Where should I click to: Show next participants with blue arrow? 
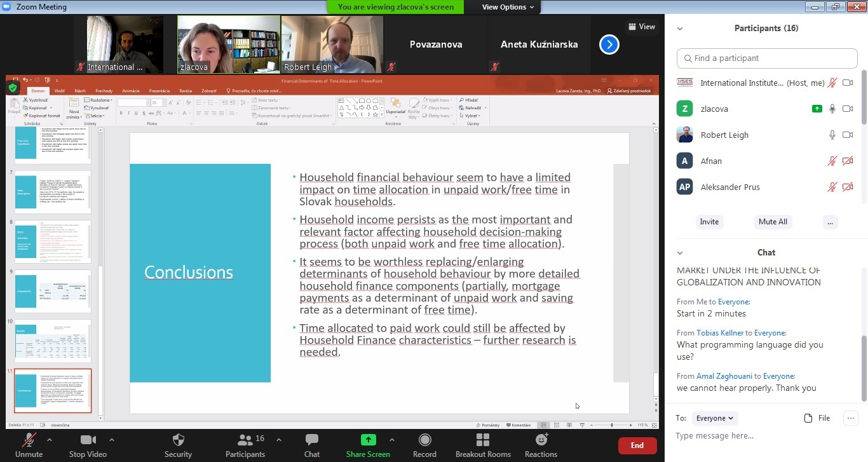coord(609,44)
